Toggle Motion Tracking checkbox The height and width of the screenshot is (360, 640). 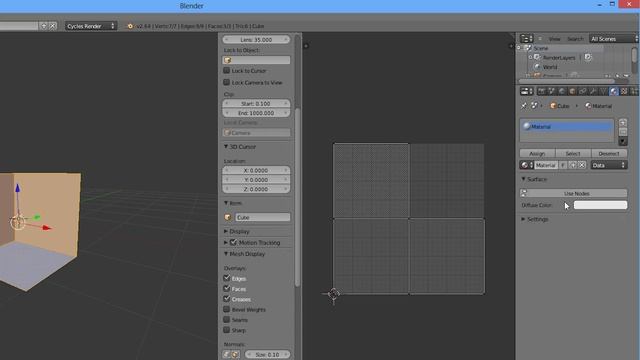233,242
